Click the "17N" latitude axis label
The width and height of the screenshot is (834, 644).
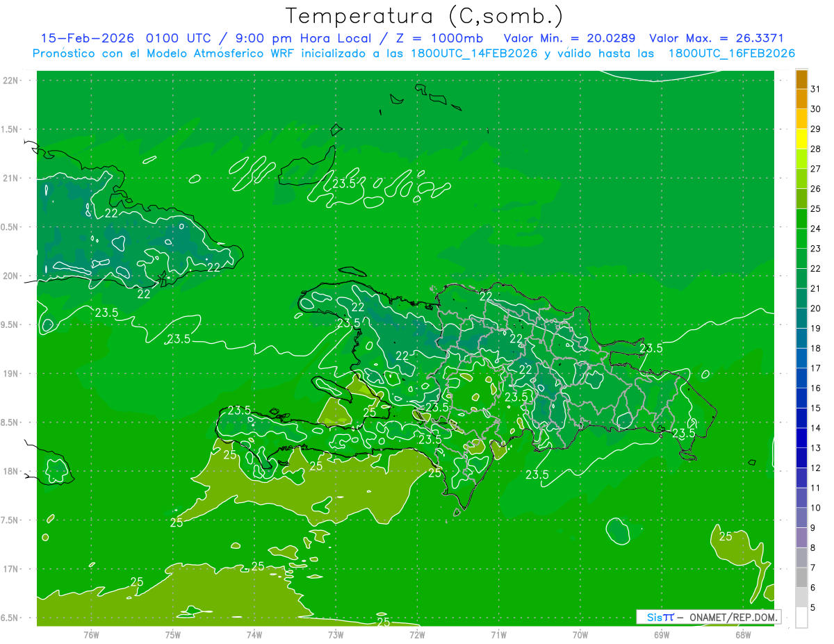12,569
